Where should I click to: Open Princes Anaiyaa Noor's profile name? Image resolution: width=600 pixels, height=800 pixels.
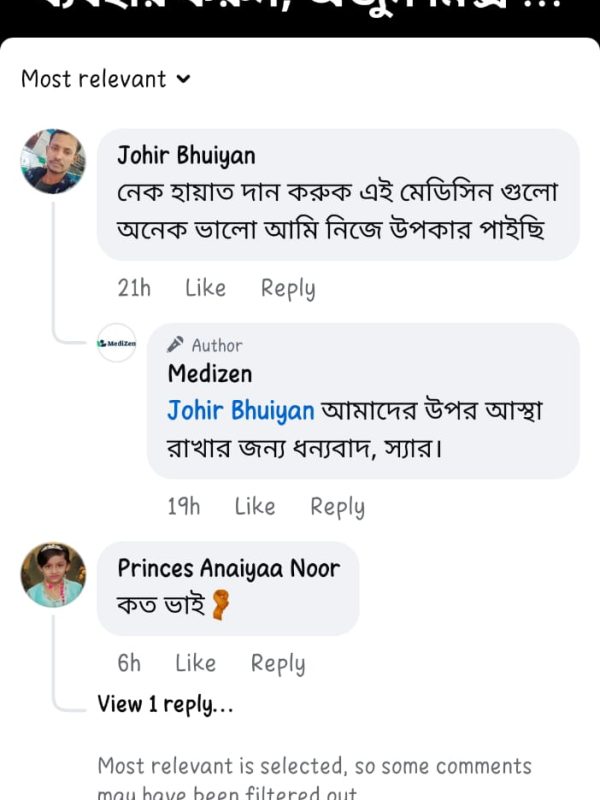[x=229, y=568]
